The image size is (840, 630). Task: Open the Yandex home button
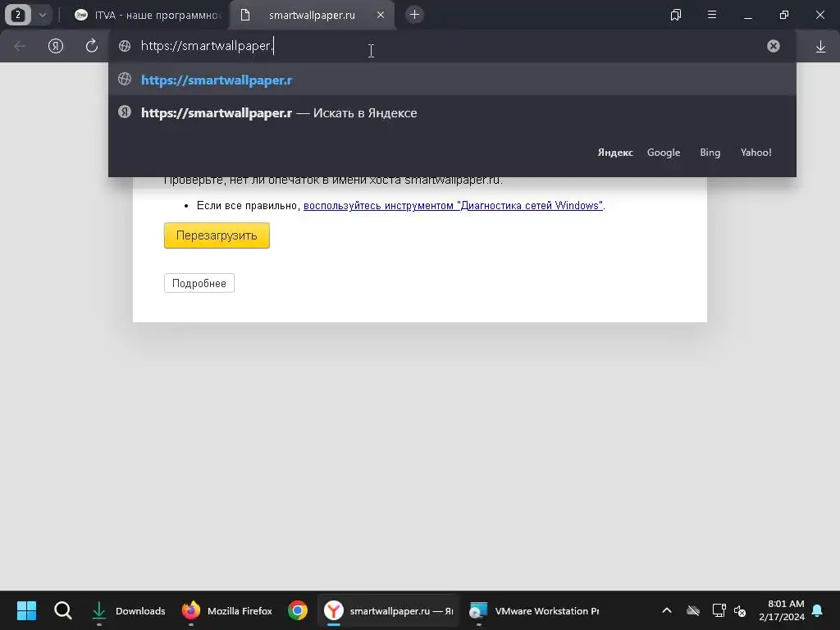tap(56, 46)
